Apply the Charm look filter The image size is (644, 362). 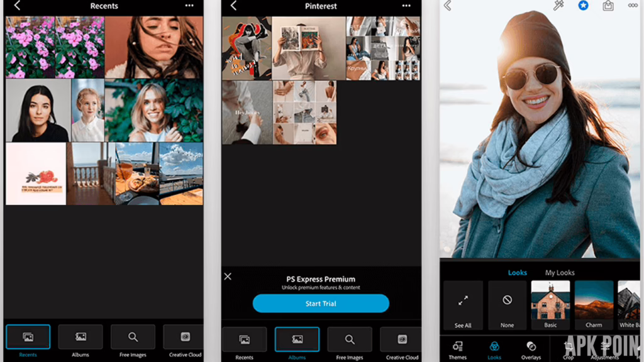tap(594, 305)
